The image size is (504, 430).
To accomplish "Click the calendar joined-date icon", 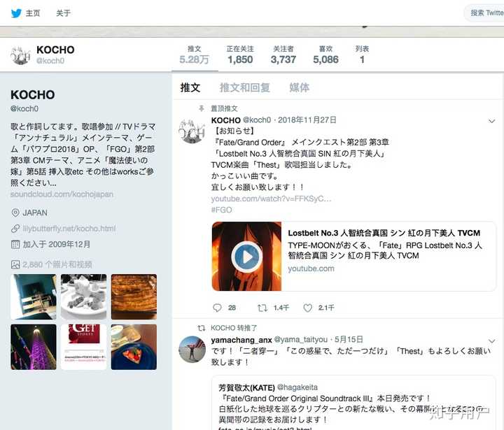I will [15, 245].
